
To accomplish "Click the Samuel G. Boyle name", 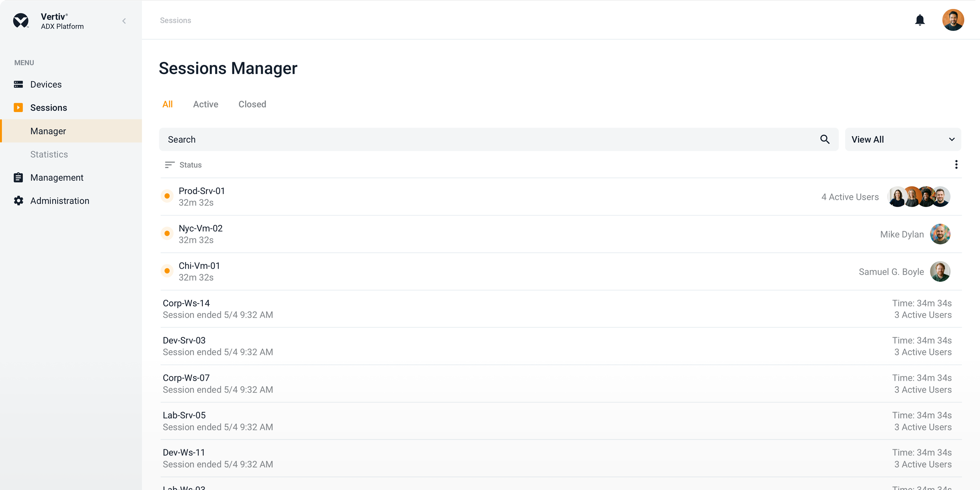I will coord(891,272).
